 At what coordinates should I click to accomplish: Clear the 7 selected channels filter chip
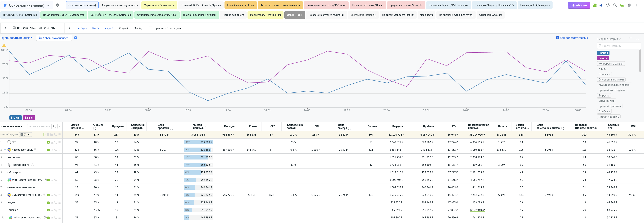click(28, 134)
